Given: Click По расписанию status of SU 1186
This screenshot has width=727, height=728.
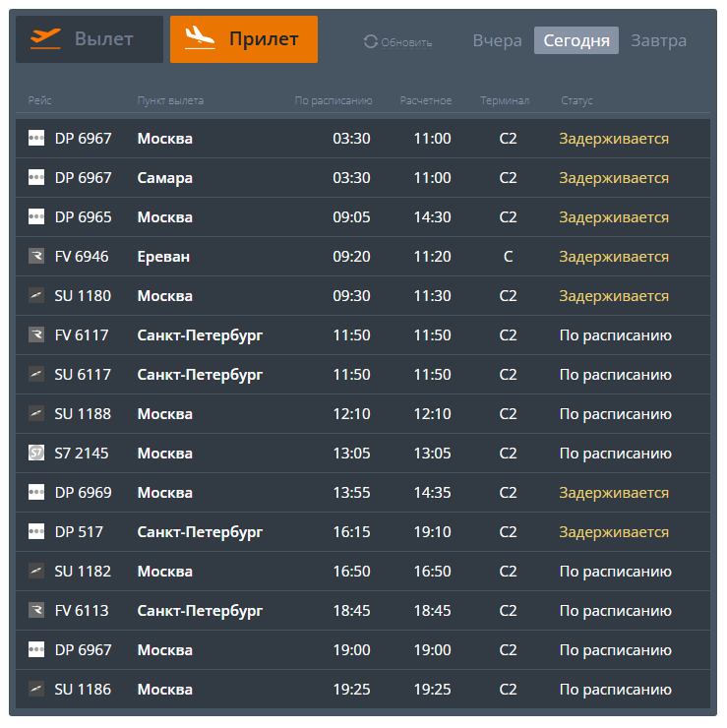Looking at the screenshot, I should pyautogui.click(x=616, y=690).
